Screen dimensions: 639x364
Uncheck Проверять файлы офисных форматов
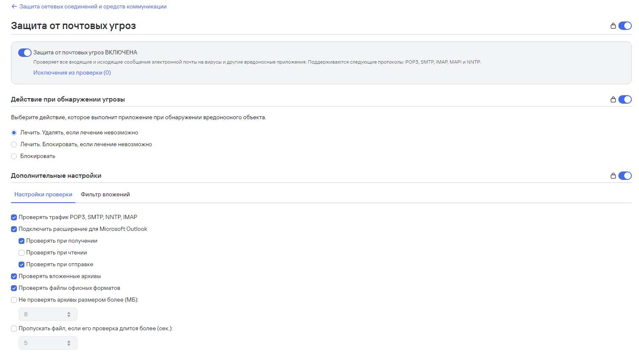tap(14, 288)
